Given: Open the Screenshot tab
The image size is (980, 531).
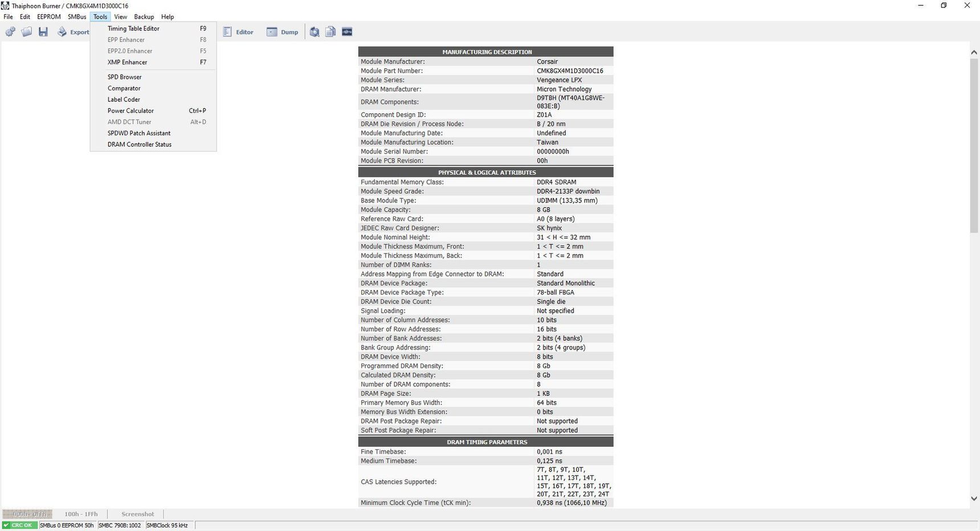Looking at the screenshot, I should pyautogui.click(x=138, y=514).
